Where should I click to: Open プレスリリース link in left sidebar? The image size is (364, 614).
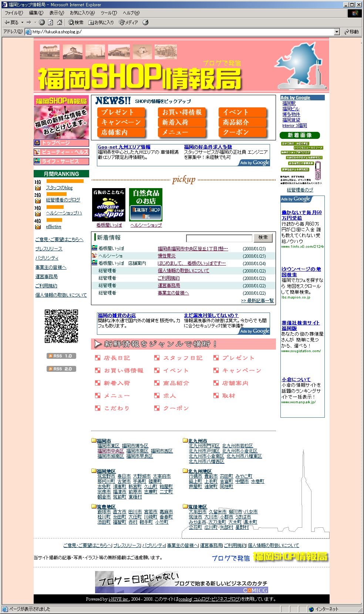(49, 249)
